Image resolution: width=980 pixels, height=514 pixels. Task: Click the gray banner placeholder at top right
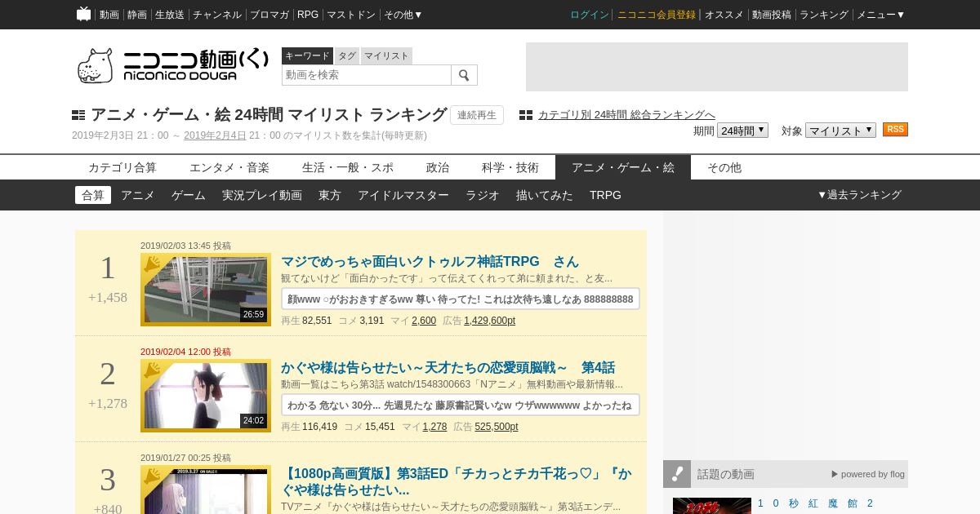click(x=717, y=67)
